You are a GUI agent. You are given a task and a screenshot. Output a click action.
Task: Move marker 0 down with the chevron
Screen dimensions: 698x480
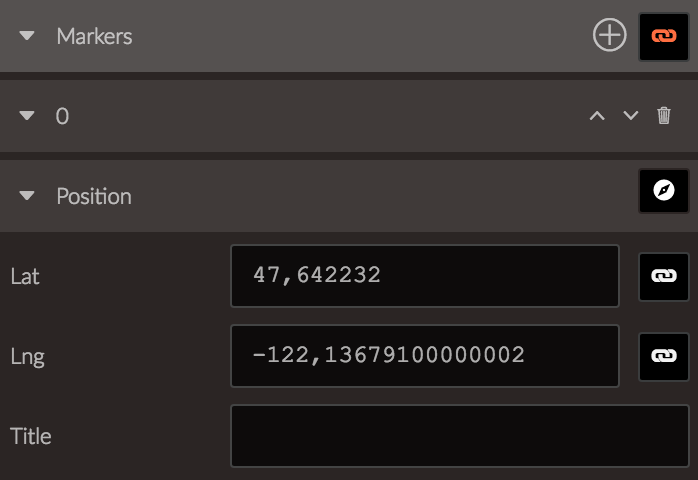(630, 116)
